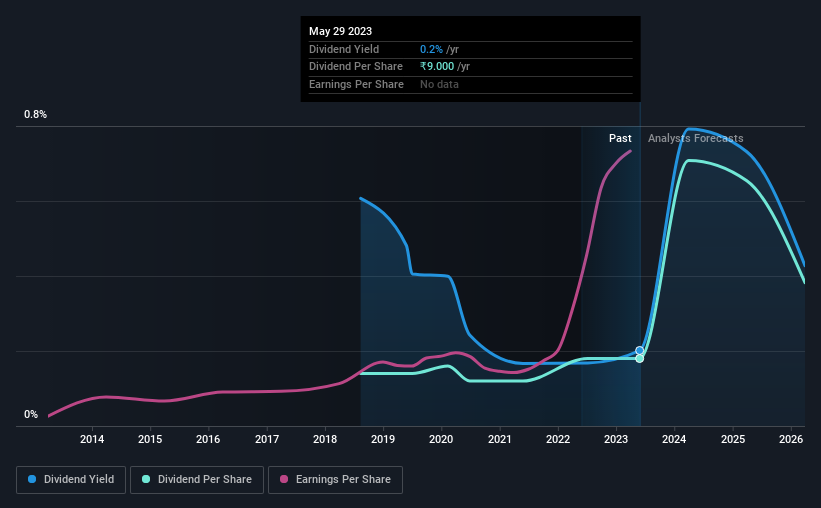Toggle the Earnings Per Share legend button
This screenshot has height=508, width=821.
coord(335,480)
